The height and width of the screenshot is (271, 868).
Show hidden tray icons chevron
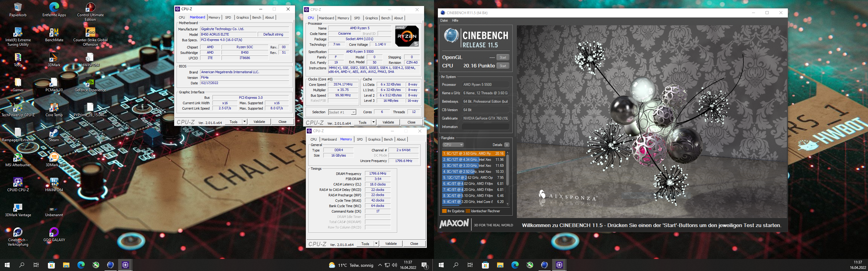pos(380,265)
